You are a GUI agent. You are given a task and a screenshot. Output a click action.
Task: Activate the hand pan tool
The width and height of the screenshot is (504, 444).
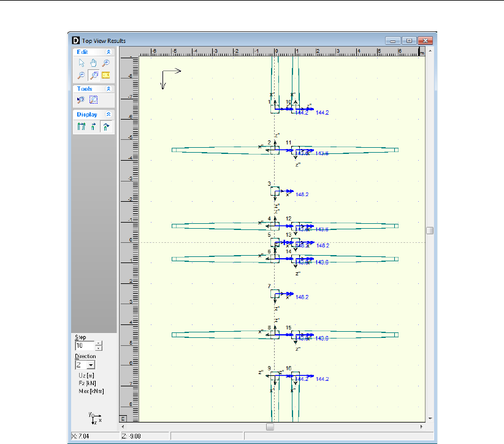(93, 63)
